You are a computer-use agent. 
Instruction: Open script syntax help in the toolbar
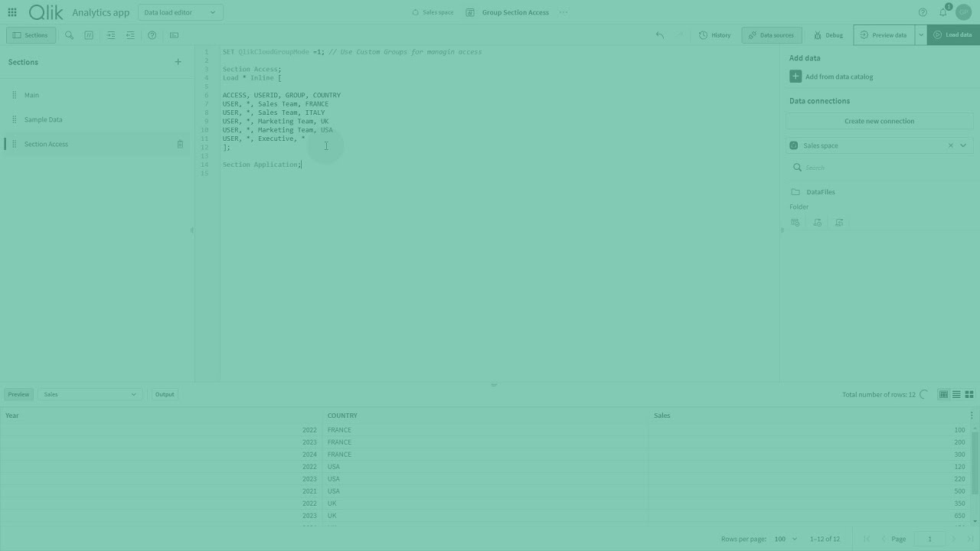click(x=152, y=35)
